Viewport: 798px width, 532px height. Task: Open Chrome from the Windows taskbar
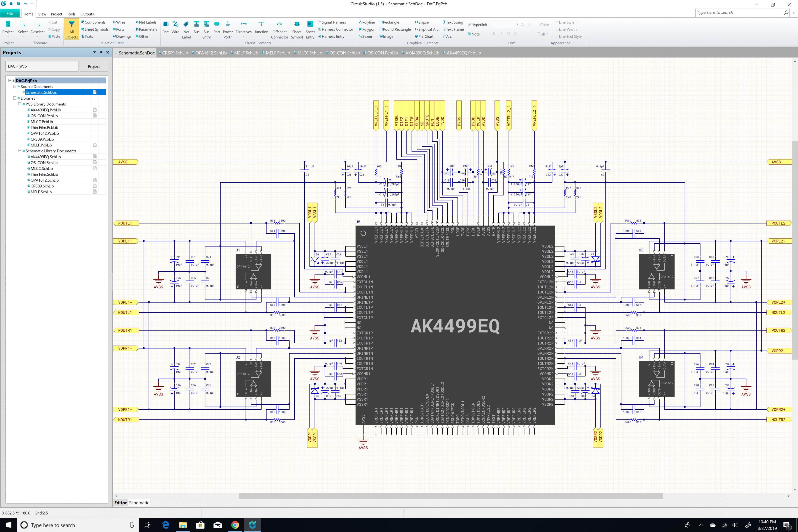(235, 525)
